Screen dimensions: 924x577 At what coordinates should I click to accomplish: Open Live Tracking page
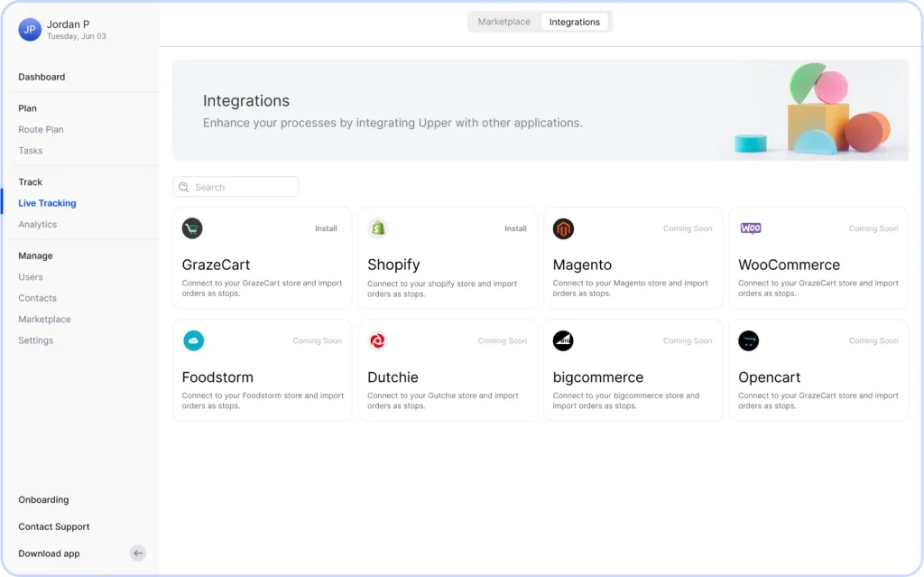click(x=47, y=203)
